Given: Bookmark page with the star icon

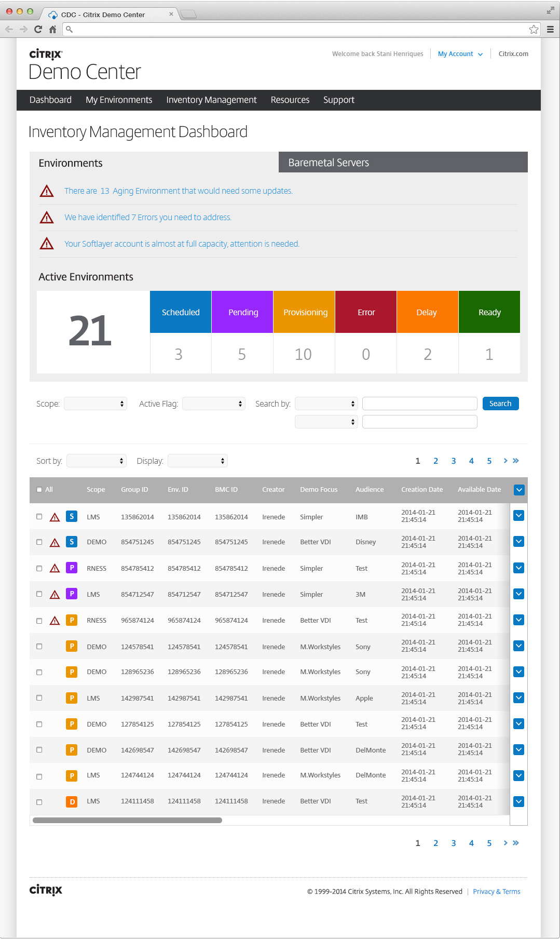Looking at the screenshot, I should (x=534, y=30).
